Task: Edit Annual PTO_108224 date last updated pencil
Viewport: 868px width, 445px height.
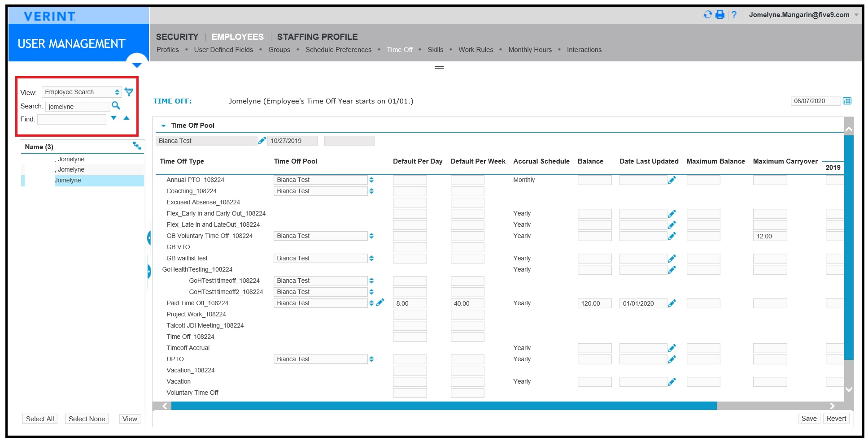Action: pyautogui.click(x=672, y=180)
